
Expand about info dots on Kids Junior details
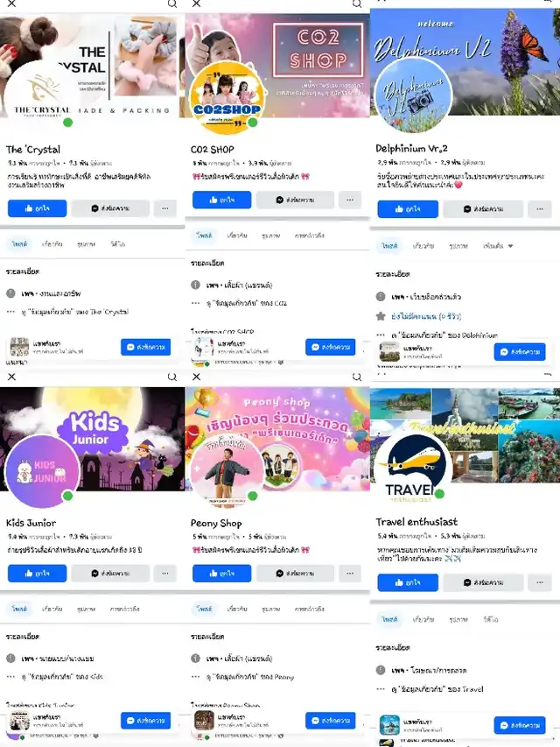click(x=11, y=676)
